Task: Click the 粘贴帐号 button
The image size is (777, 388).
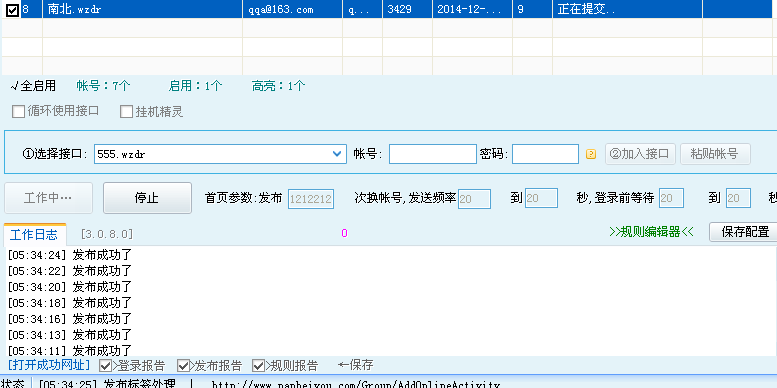Action: coord(715,154)
